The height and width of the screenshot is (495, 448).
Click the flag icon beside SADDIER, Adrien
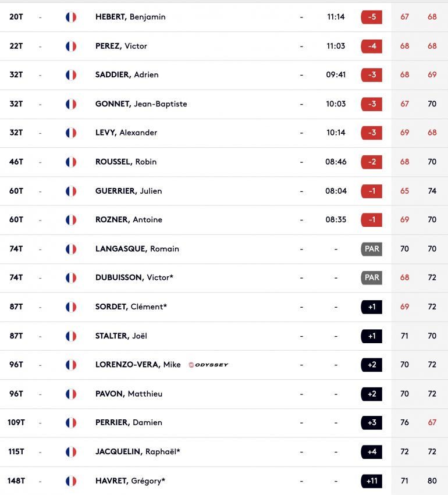(x=71, y=75)
